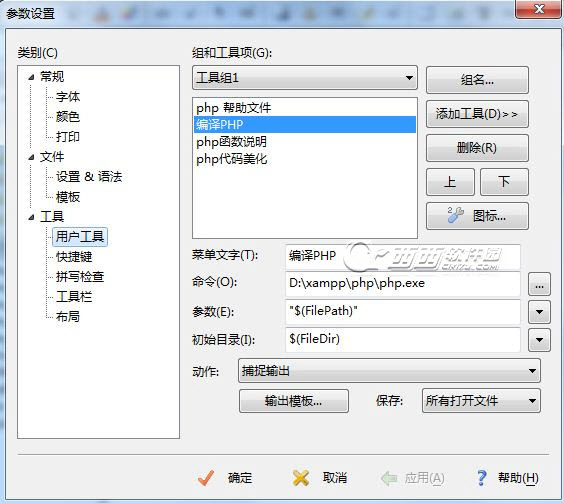The image size is (564, 503).
Task: Select 编译PHP in tool list
Action: click(x=305, y=124)
